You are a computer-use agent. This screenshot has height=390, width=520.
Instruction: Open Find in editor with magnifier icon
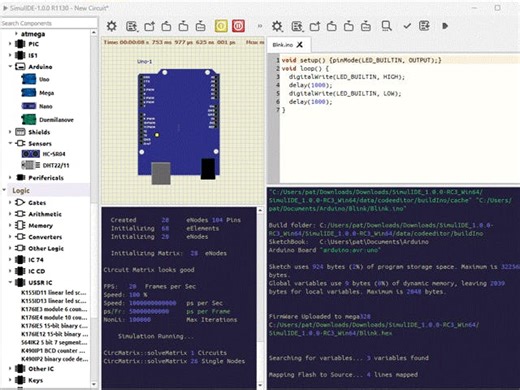click(x=386, y=26)
